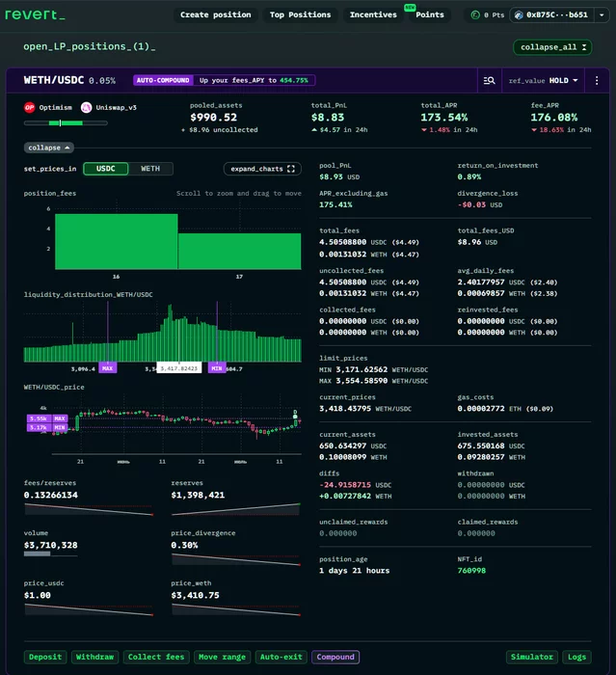Viewport: 616px width, 675px height.
Task: Expand the charts view
Action: click(x=262, y=169)
